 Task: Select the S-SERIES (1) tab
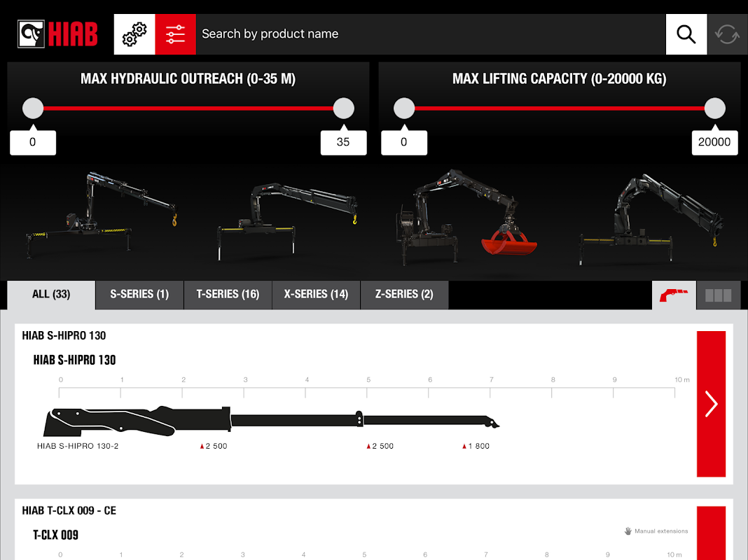pyautogui.click(x=139, y=295)
